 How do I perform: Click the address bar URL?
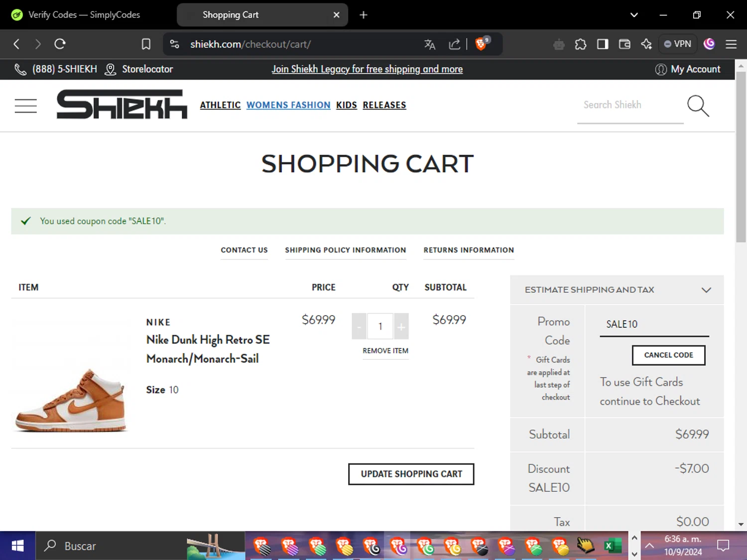click(x=250, y=44)
